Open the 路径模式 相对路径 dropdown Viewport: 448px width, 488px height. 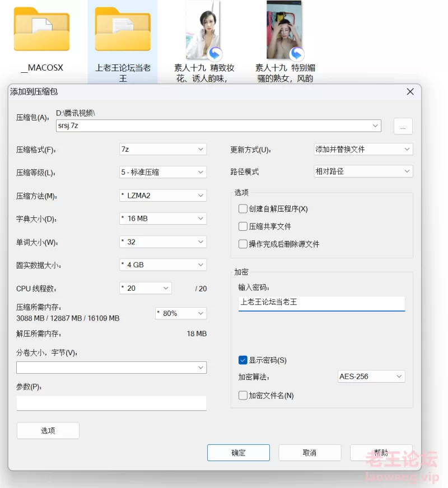pyautogui.click(x=363, y=171)
